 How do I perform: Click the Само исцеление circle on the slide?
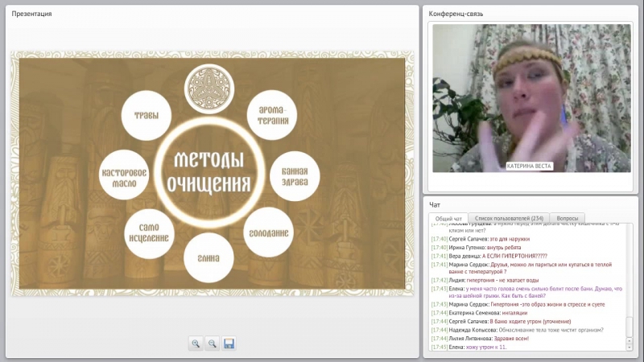tap(149, 233)
